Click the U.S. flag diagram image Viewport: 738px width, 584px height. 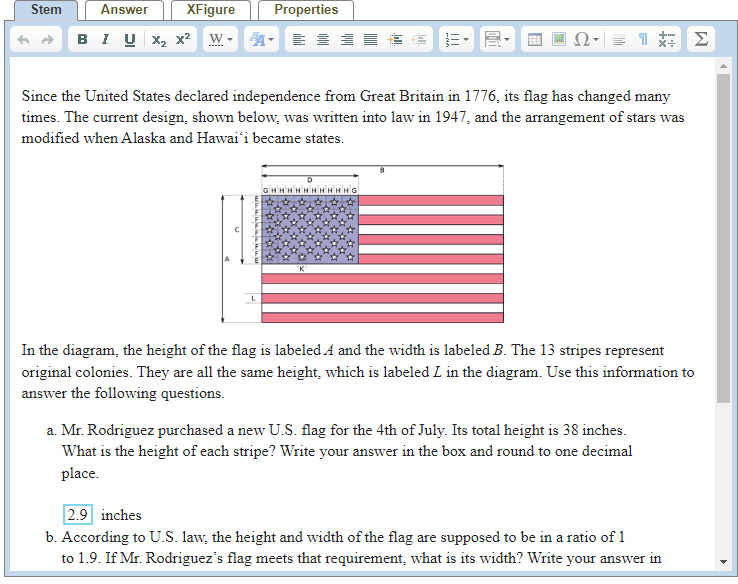click(363, 243)
